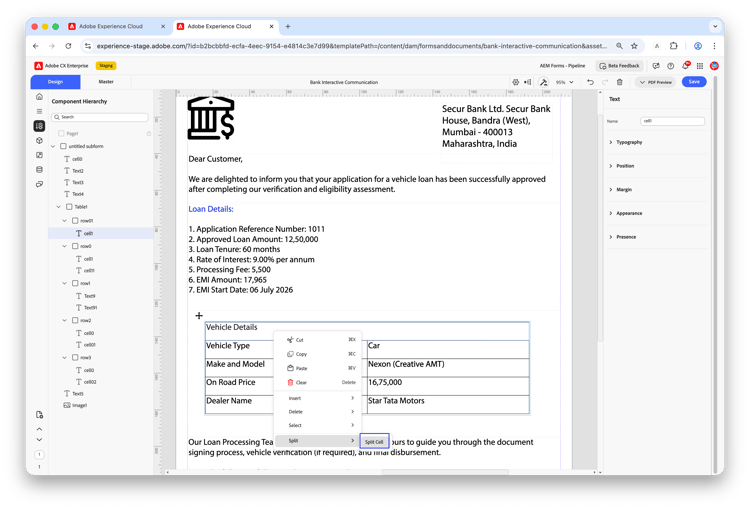Open the outline list icon in left rail
Screen dimensions: 750x509
pyautogui.click(x=39, y=111)
